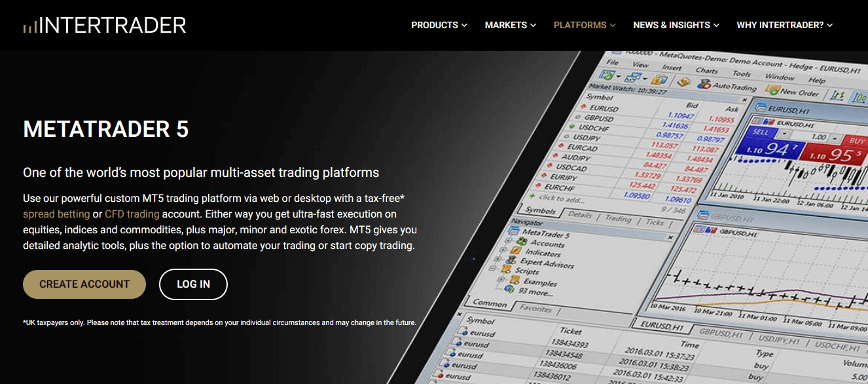Follow the CFD trading link
This screenshot has width=868, height=384.
pos(132,214)
